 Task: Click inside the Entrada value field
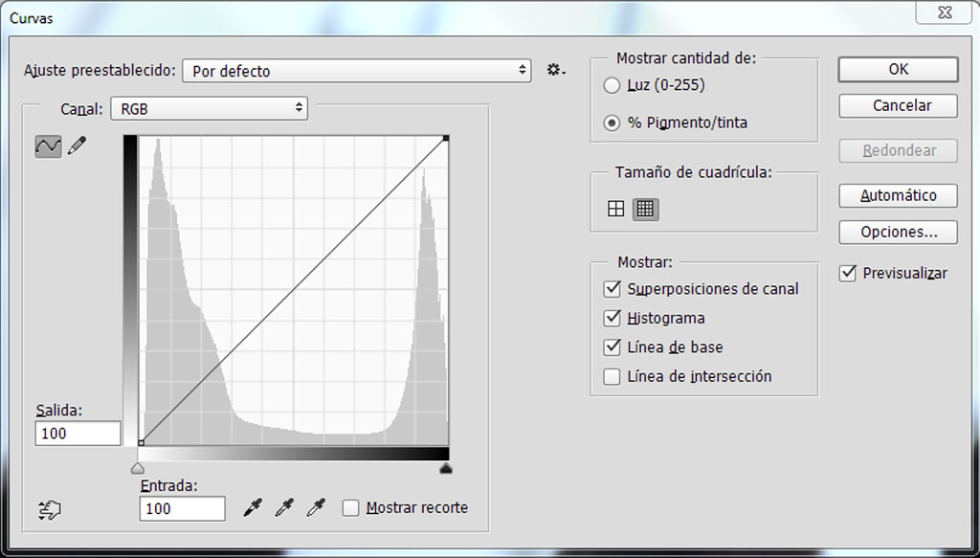tap(183, 508)
